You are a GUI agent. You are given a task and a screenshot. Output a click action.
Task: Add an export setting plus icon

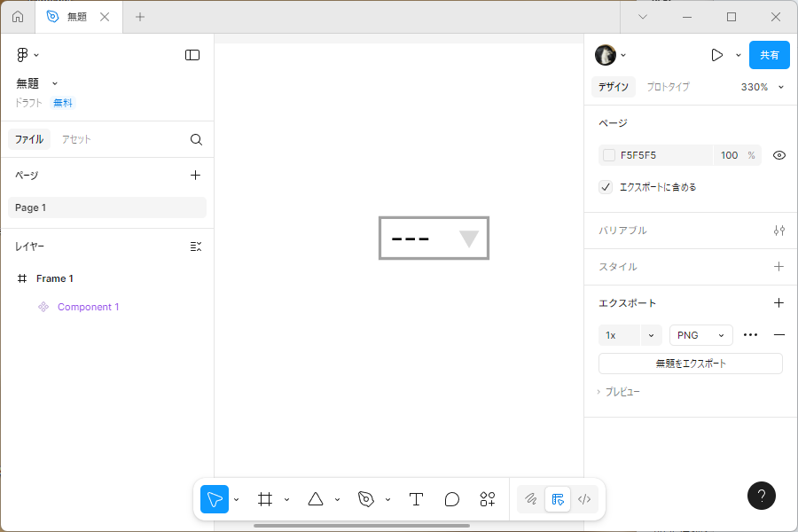778,303
